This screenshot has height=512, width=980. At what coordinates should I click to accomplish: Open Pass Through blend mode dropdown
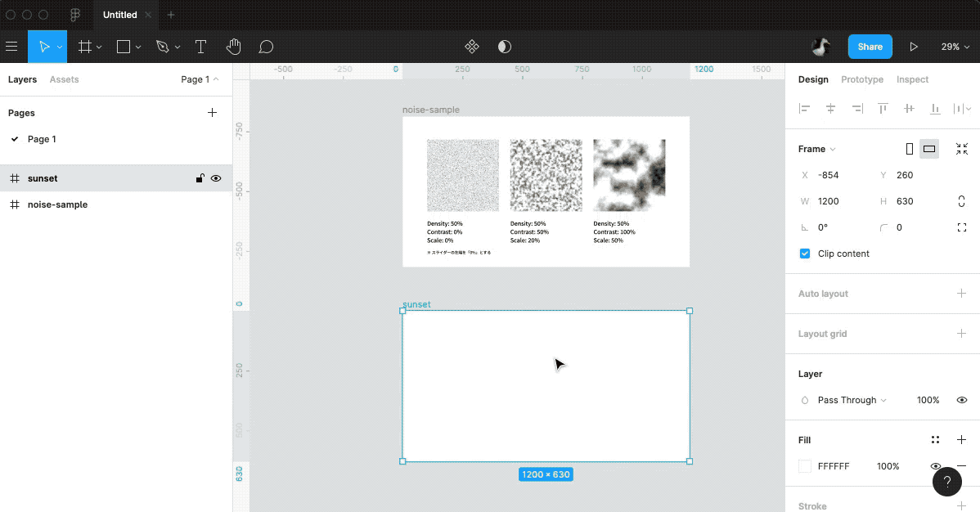pyautogui.click(x=852, y=400)
